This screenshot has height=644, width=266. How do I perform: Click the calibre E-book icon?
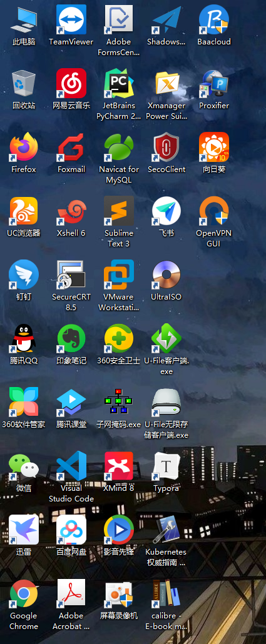[166, 593]
